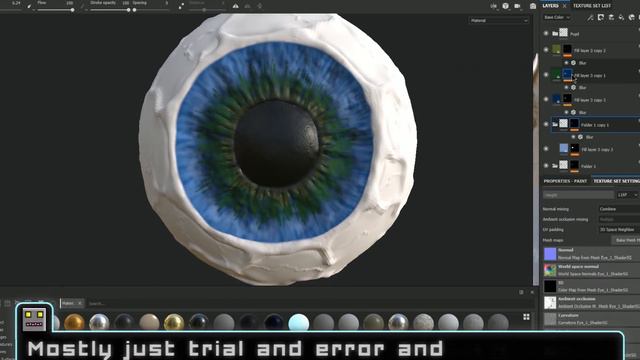Click the video camera icon in top toolbar
Viewport: 640px width, 360px height.
pyautogui.click(x=518, y=6)
